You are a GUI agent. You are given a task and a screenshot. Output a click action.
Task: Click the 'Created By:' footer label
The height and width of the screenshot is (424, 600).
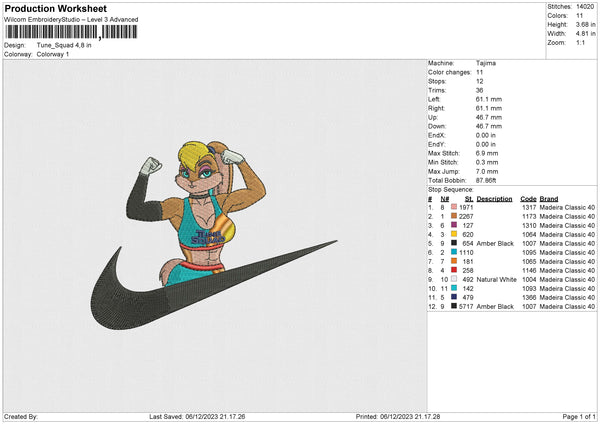[21, 416]
